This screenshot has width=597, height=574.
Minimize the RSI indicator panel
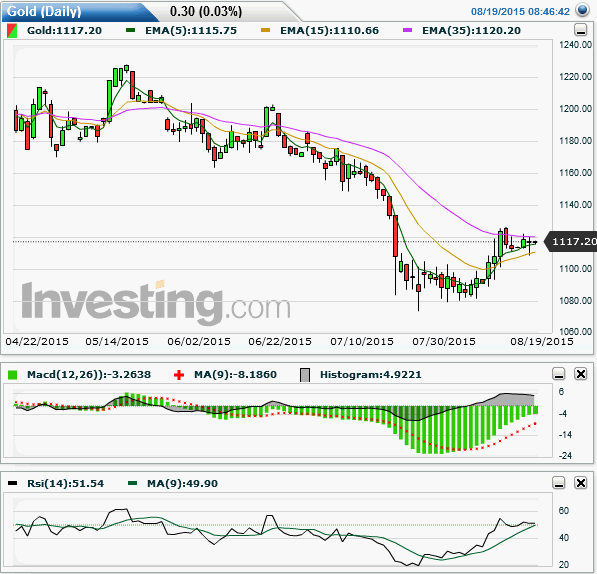click(559, 483)
